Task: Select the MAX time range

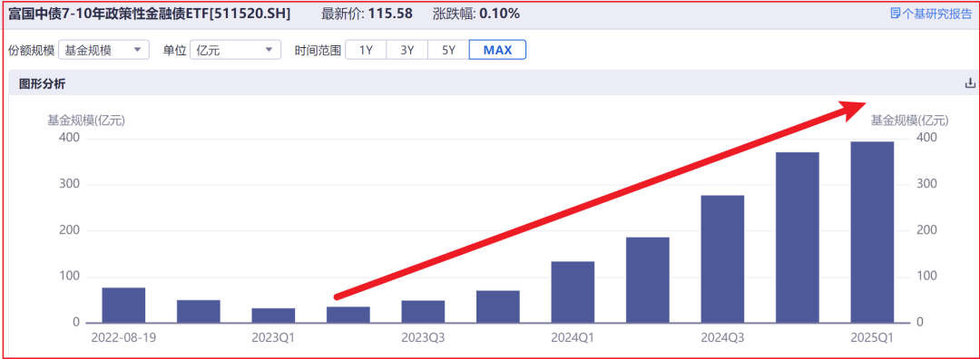Action: tap(497, 50)
